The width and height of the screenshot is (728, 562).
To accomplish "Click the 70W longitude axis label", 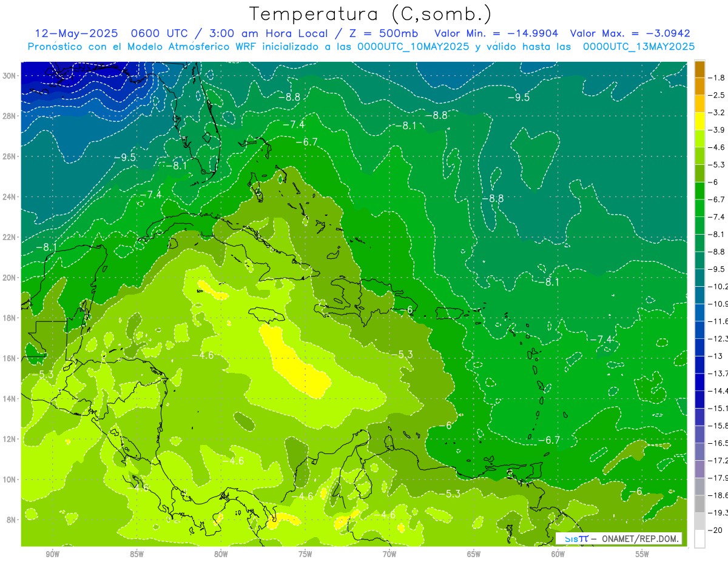I will point(389,554).
